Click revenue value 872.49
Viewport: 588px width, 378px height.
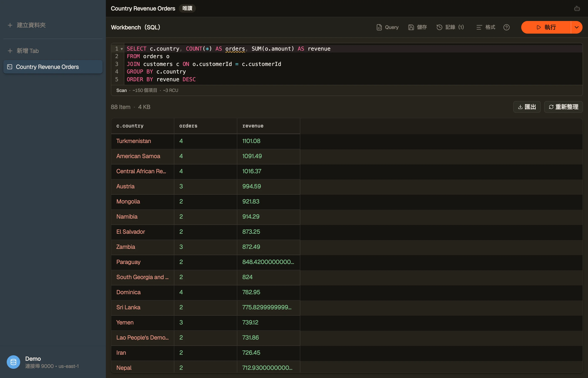(x=268, y=247)
